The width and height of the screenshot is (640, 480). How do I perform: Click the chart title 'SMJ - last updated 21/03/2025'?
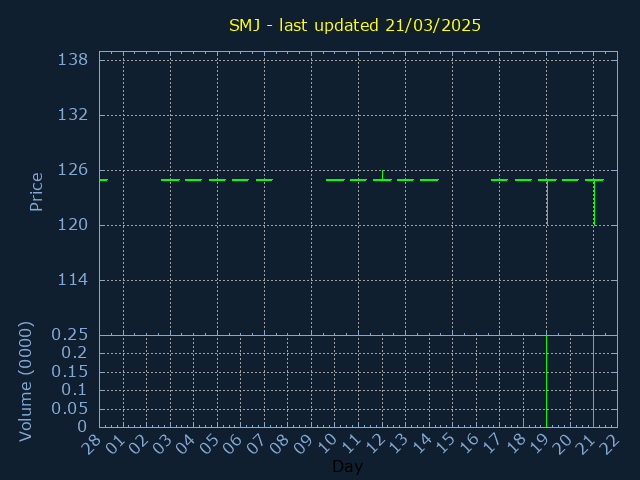click(355, 25)
